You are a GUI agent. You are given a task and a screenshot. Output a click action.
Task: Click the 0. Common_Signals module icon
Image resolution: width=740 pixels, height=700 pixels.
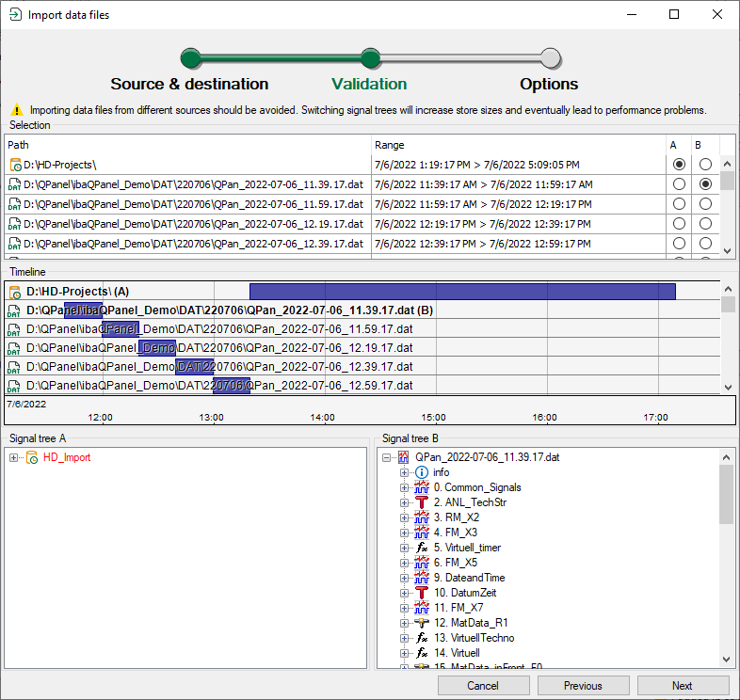[x=422, y=487]
